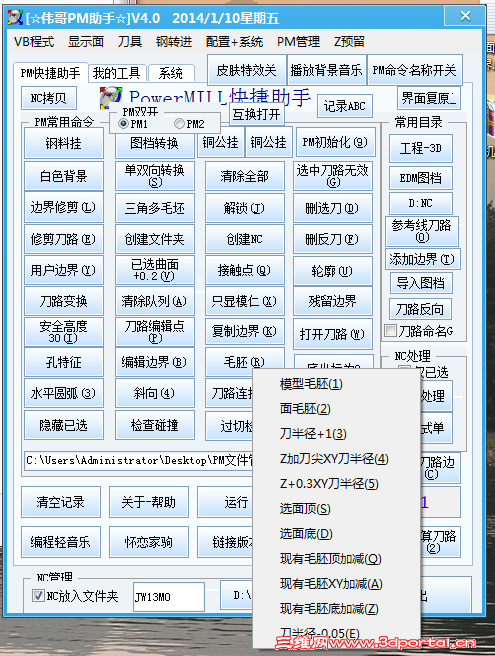Click the app icon in title bar
The image size is (495, 656).
coord(15,18)
